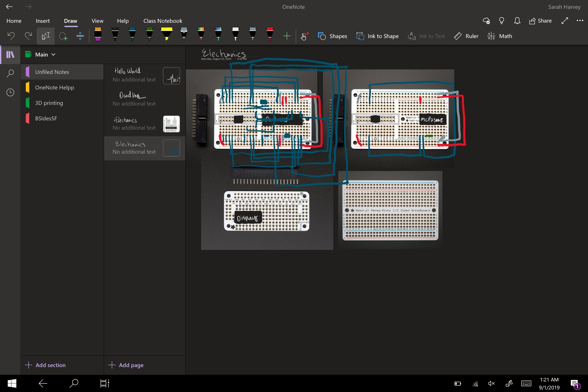The height and width of the screenshot is (392, 588).
Task: Switch to the Draw tab
Action: point(70,21)
